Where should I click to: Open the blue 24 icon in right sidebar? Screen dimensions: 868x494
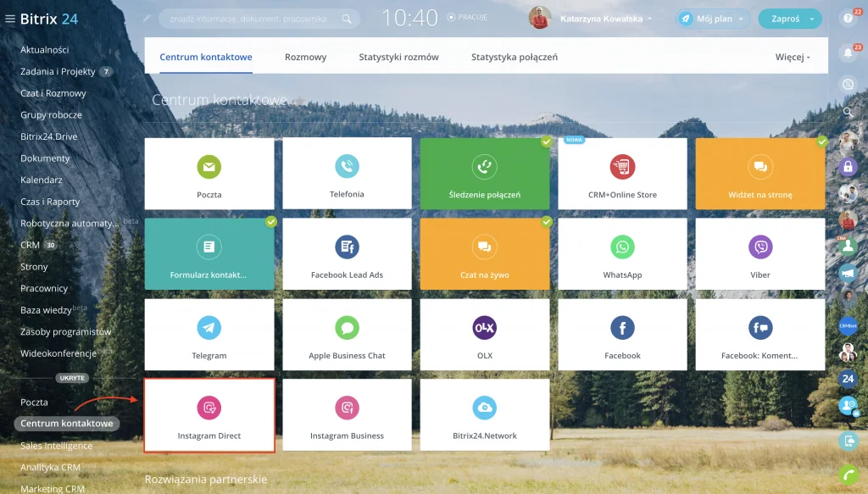point(848,379)
